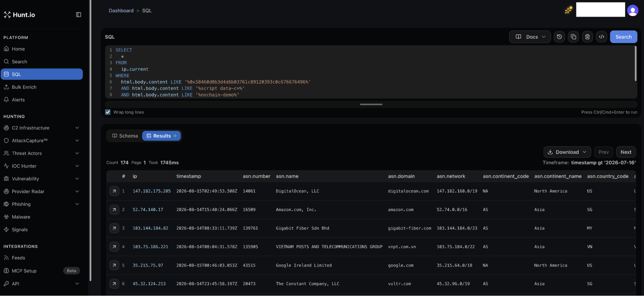
Task: Expand Phishing menu
Action: (x=42, y=204)
